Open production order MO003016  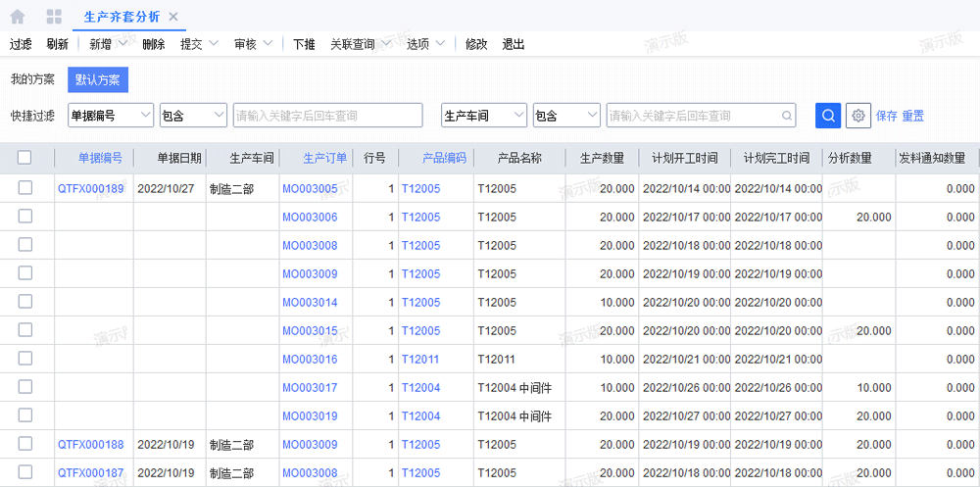click(310, 359)
